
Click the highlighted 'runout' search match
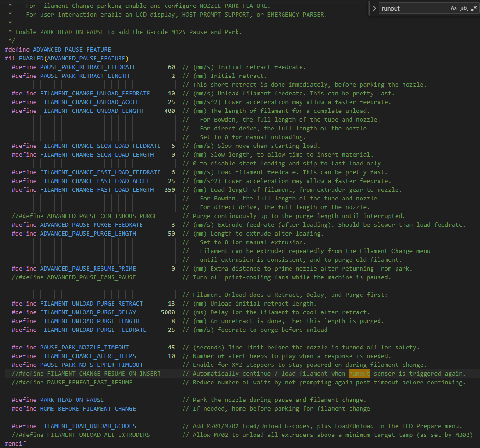[359, 374]
